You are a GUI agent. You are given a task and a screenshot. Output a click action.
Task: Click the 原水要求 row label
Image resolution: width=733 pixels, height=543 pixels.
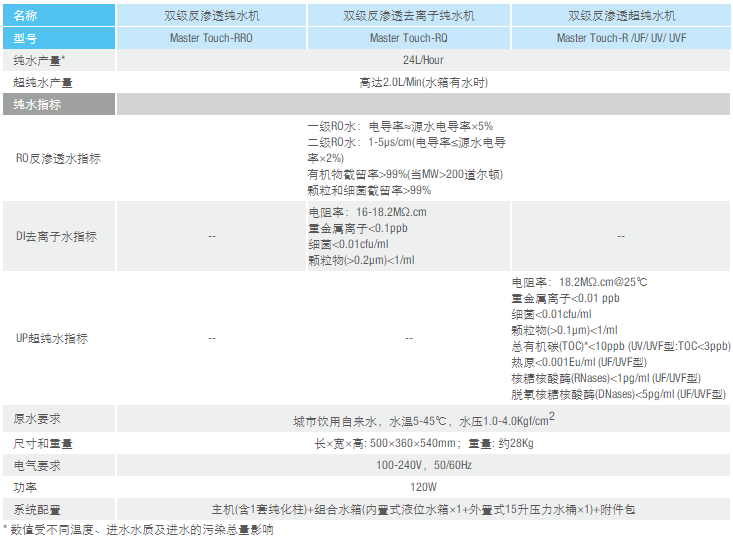[37, 419]
